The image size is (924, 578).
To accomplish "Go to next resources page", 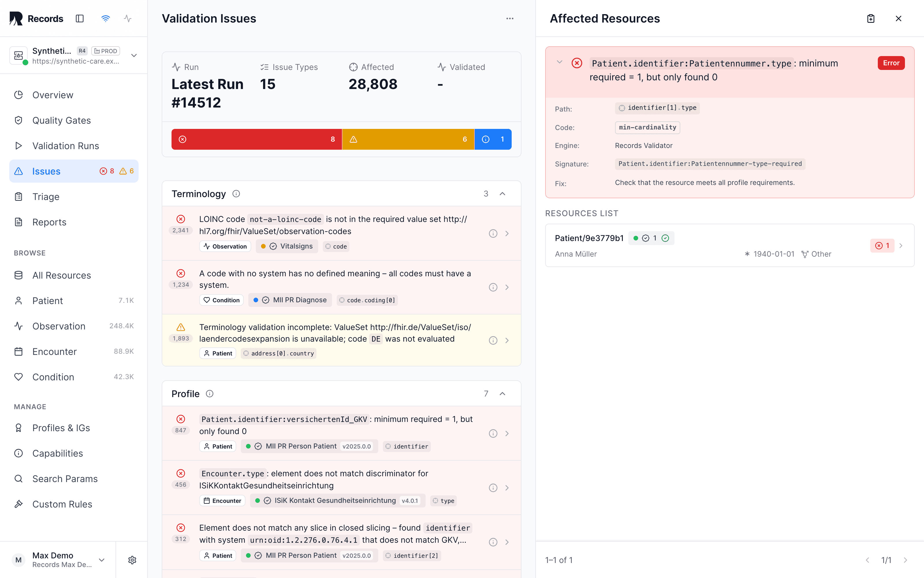I will [905, 560].
